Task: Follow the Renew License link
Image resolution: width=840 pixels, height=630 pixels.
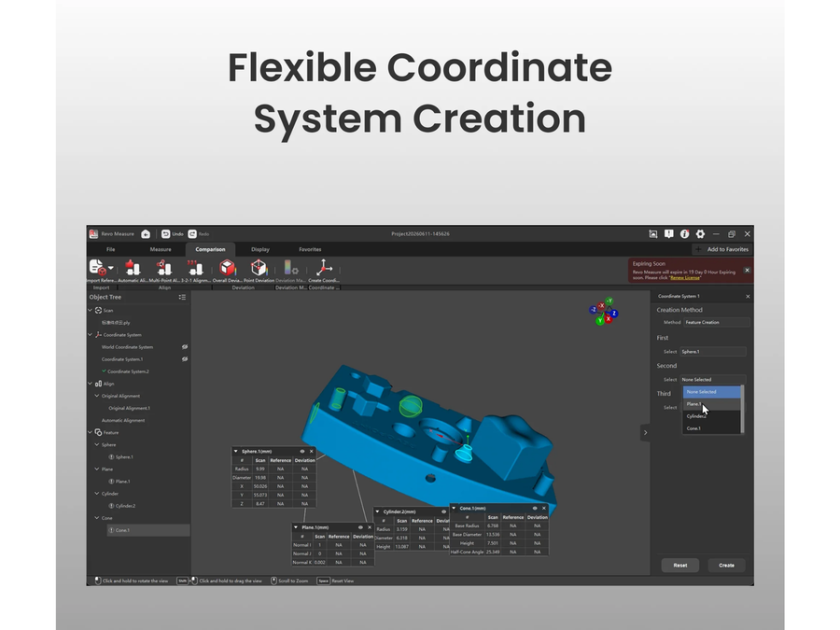Action: point(685,277)
